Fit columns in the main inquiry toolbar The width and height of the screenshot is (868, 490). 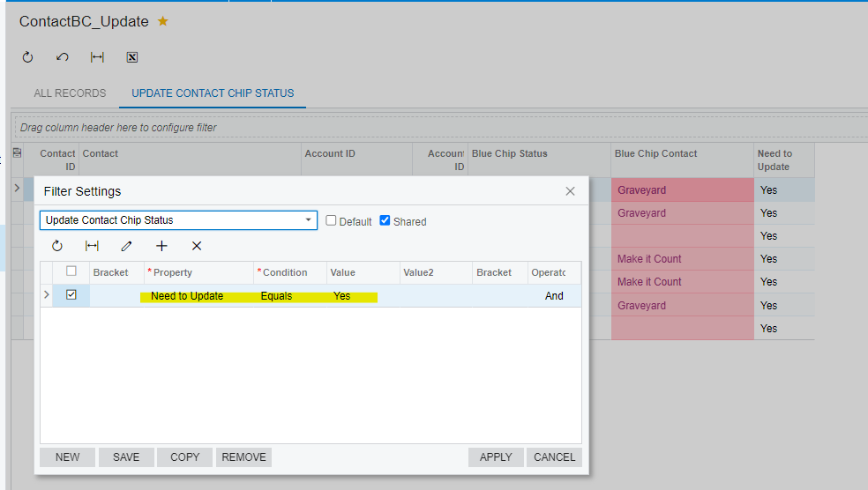tap(97, 57)
